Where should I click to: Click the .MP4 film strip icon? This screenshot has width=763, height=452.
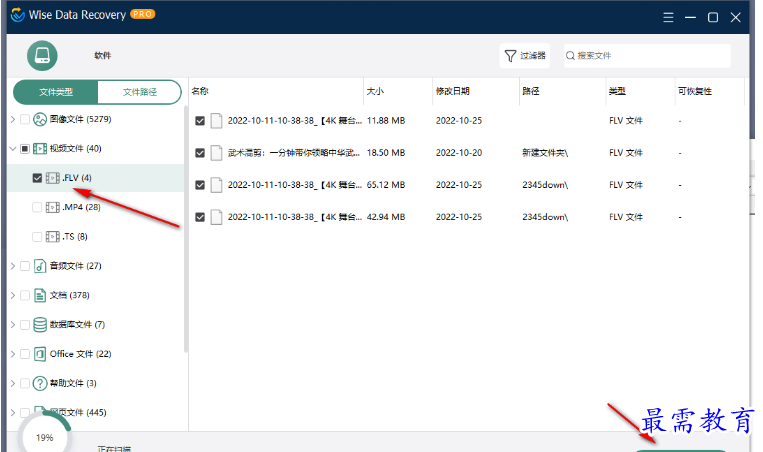coord(53,207)
